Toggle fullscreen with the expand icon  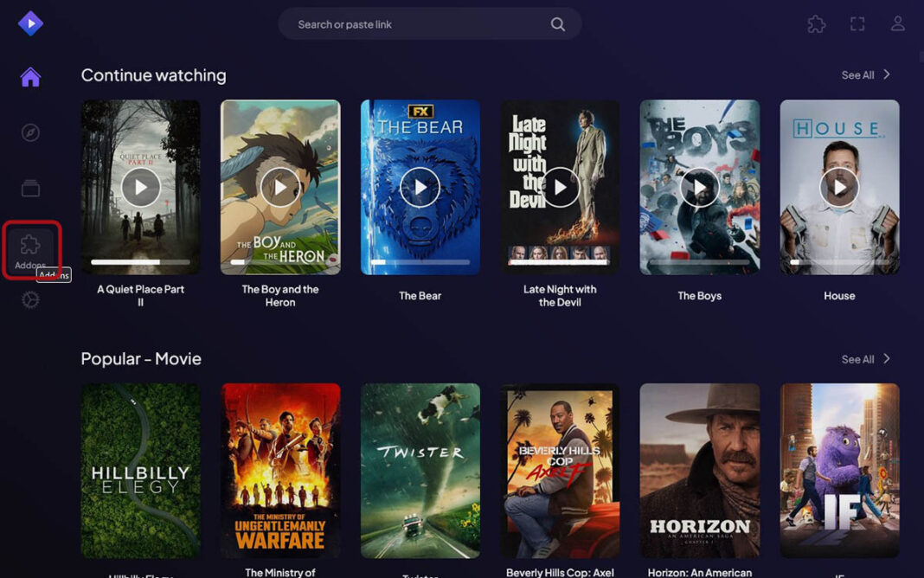[x=857, y=23]
